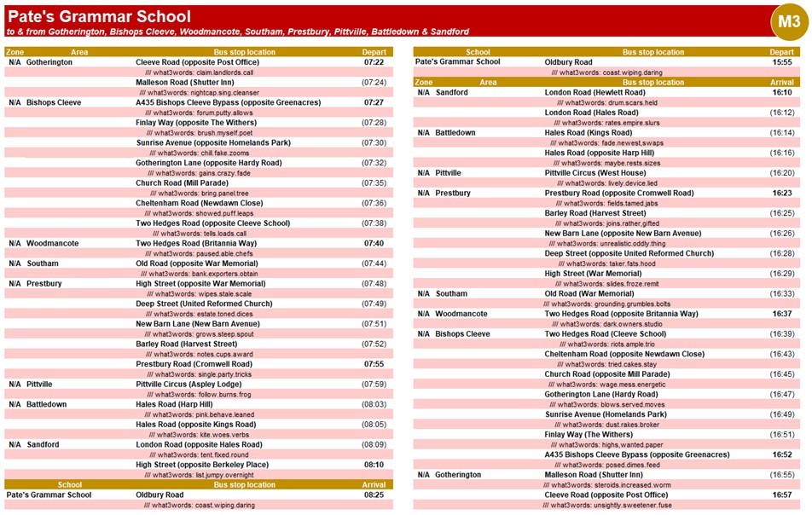Click stop "High Street (opposite Berkeley Place)"
This screenshot has height=515, width=812.
click(x=202, y=466)
